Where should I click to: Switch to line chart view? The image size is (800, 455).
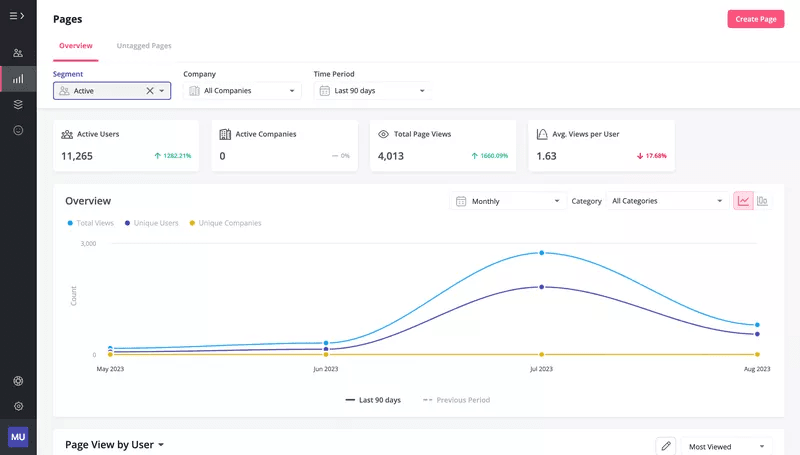[743, 201]
